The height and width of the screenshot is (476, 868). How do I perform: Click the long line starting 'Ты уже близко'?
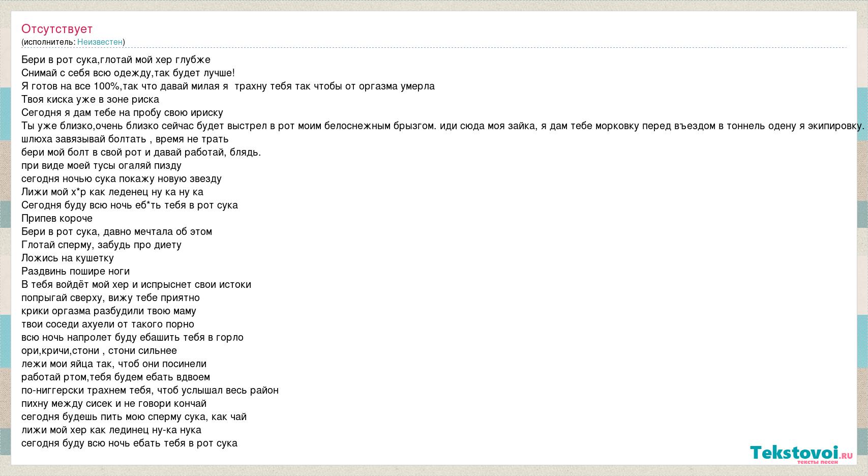point(443,126)
